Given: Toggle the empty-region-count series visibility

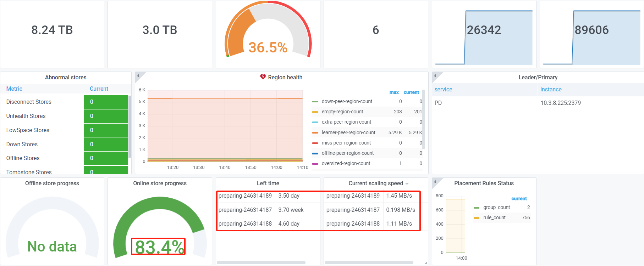Looking at the screenshot, I should (342, 112).
